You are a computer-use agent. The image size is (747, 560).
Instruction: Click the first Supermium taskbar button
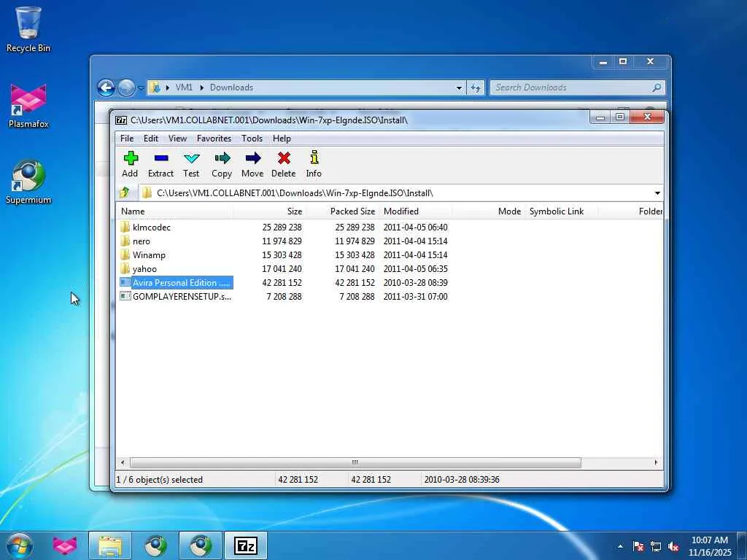coord(155,545)
